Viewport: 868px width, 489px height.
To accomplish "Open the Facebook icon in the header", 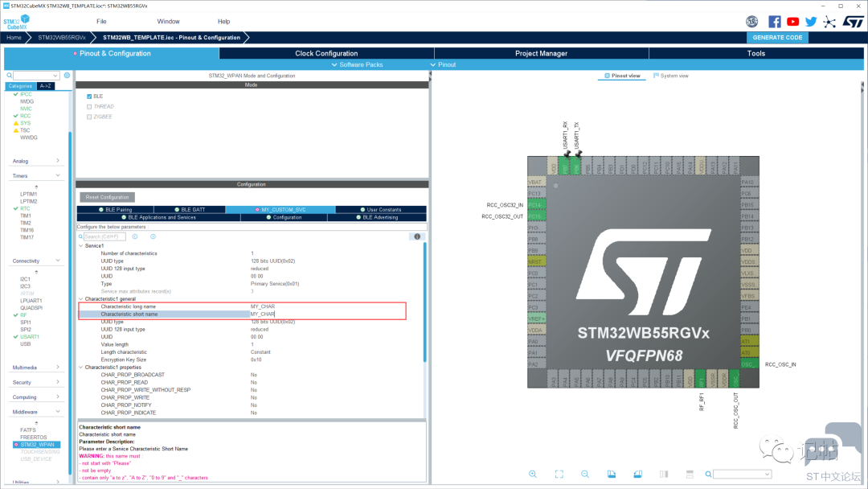I will pyautogui.click(x=775, y=22).
